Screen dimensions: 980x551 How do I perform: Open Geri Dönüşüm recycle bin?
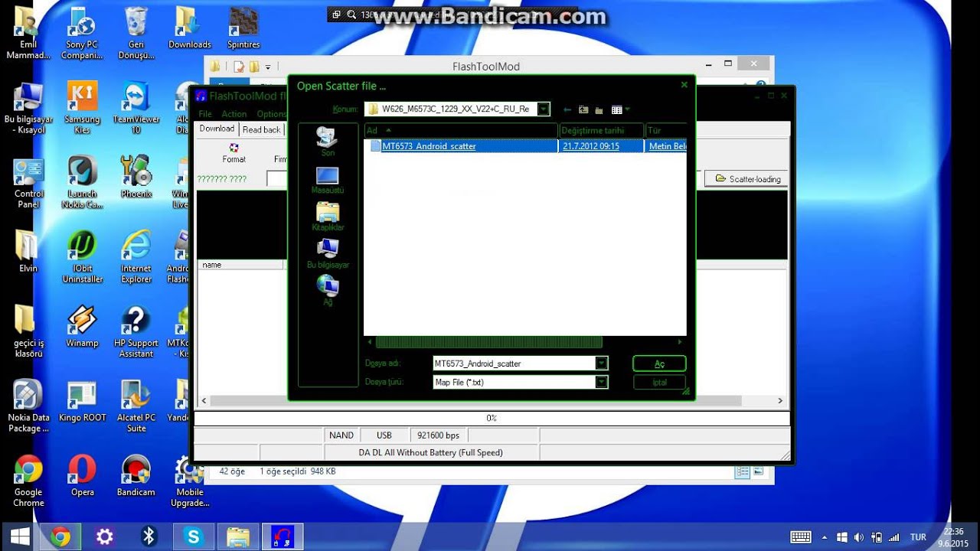[136, 34]
